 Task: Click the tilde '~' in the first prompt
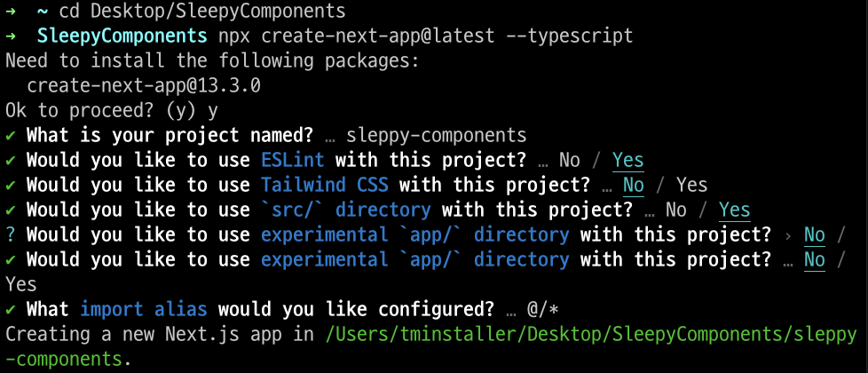click(43, 11)
